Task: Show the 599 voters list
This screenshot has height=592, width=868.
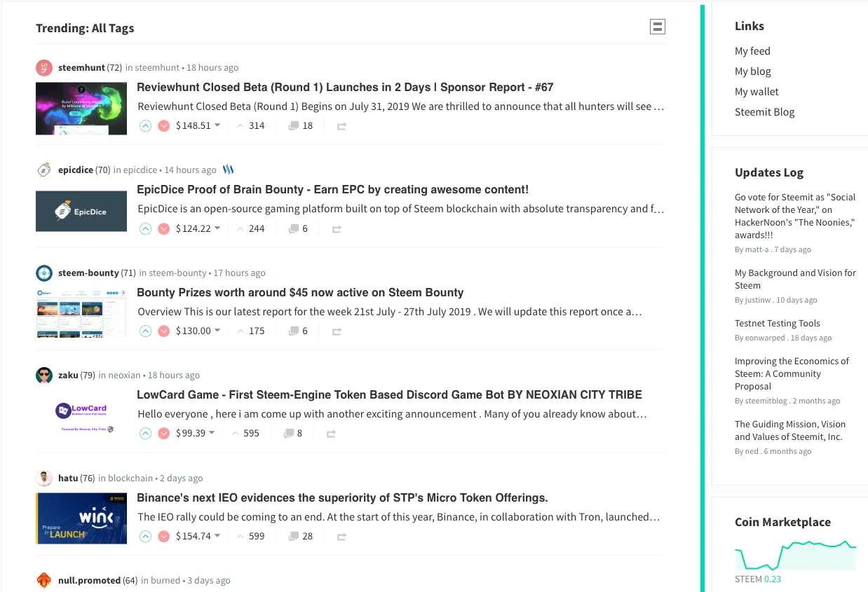Action: [x=257, y=536]
